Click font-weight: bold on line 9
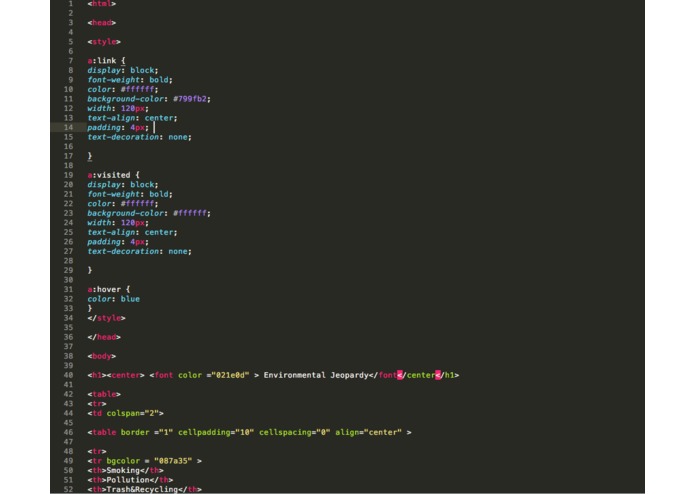The image size is (695, 494). click(x=130, y=80)
